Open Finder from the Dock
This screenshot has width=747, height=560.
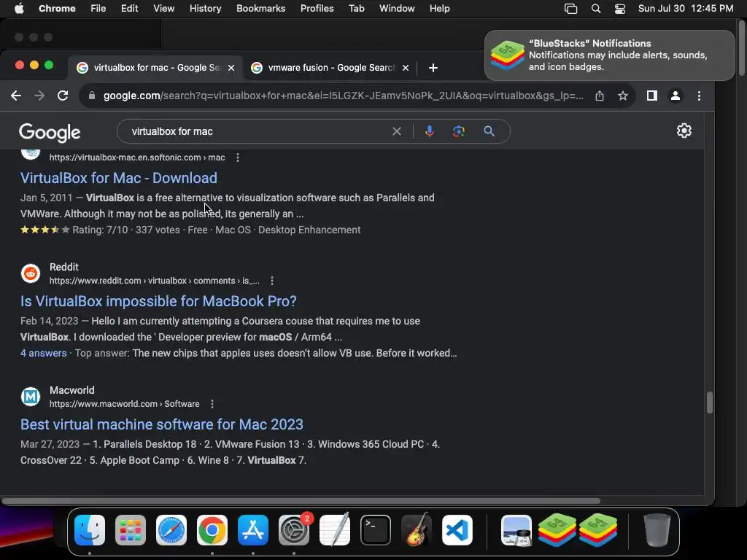(x=90, y=530)
